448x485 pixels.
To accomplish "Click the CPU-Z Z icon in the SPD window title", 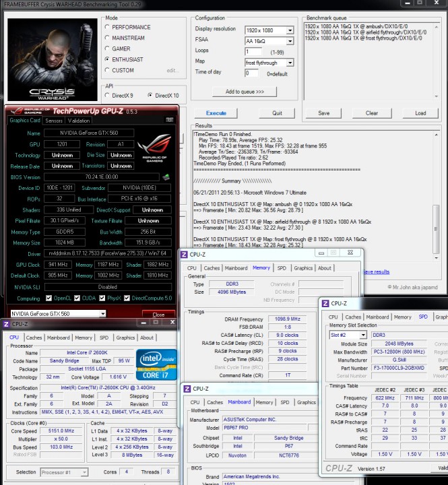I will (325, 303).
